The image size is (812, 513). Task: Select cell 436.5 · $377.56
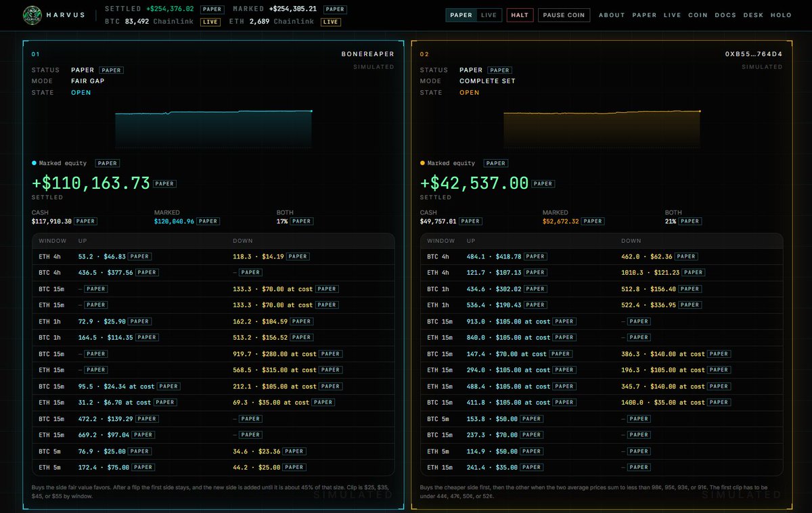106,273
